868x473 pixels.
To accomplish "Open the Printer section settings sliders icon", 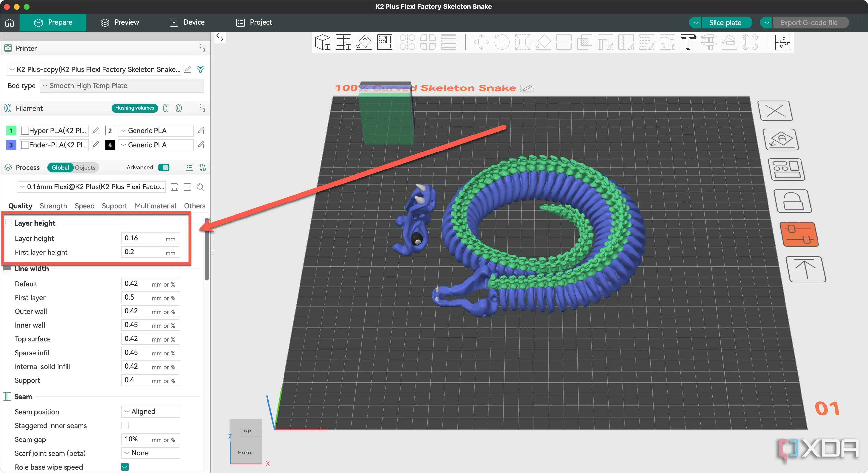I will point(202,48).
